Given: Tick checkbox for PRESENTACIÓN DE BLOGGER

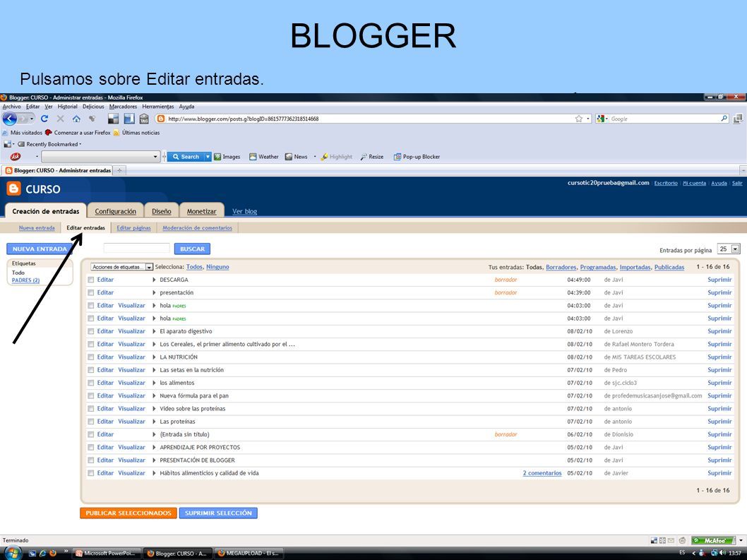Looking at the screenshot, I should tap(90, 460).
